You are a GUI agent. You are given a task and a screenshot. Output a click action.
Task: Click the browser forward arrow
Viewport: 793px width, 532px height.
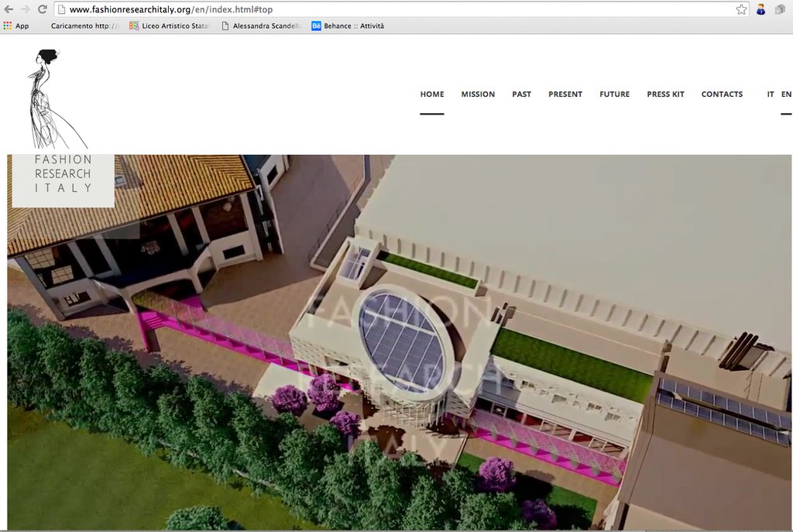[x=25, y=9]
